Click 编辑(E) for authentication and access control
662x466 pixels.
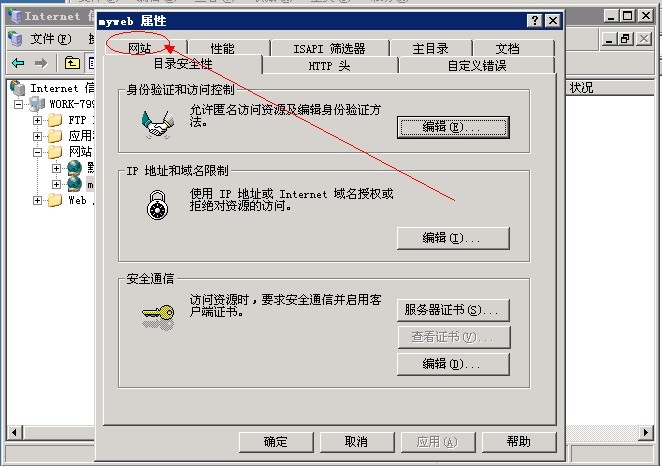pos(453,127)
